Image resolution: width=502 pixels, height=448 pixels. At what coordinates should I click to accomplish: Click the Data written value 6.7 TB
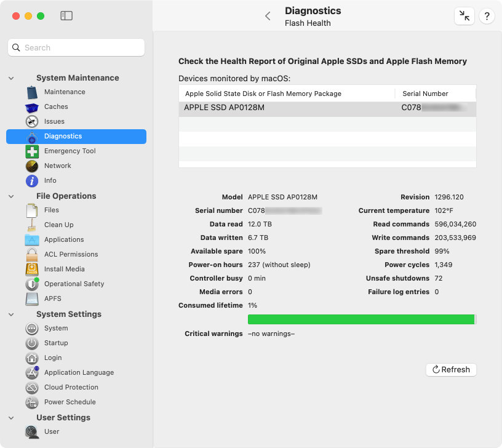(x=258, y=238)
